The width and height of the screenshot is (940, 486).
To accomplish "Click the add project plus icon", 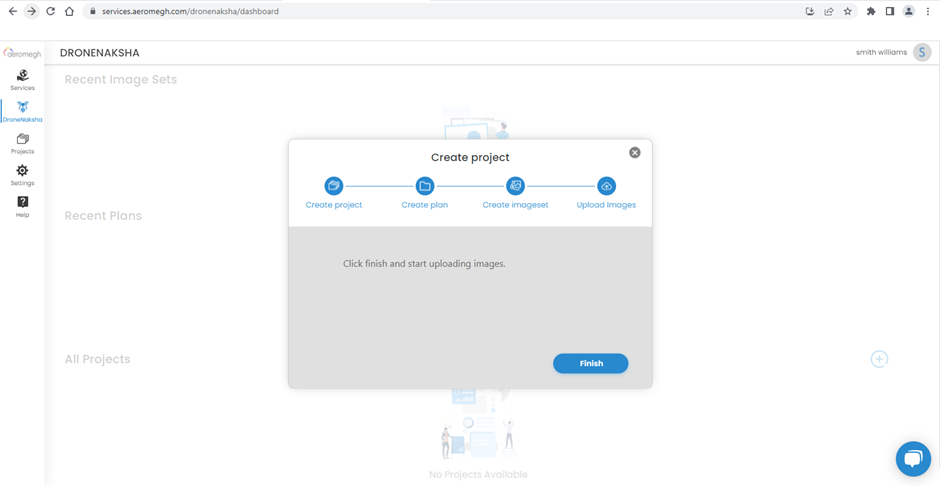I will point(879,359).
